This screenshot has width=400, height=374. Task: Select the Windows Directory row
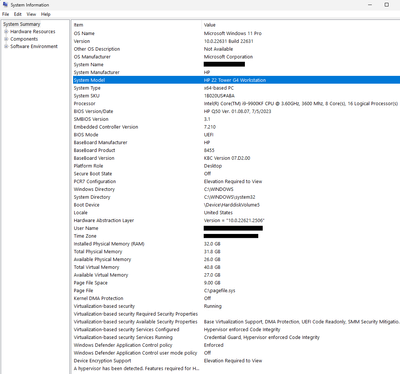click(x=236, y=189)
